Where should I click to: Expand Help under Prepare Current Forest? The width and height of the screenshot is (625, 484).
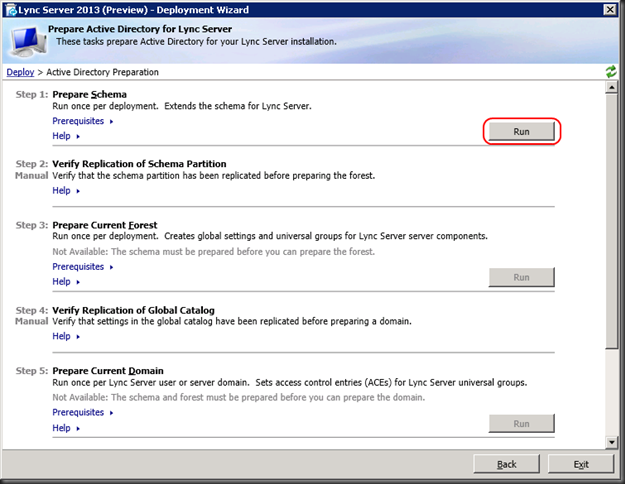(x=66, y=281)
